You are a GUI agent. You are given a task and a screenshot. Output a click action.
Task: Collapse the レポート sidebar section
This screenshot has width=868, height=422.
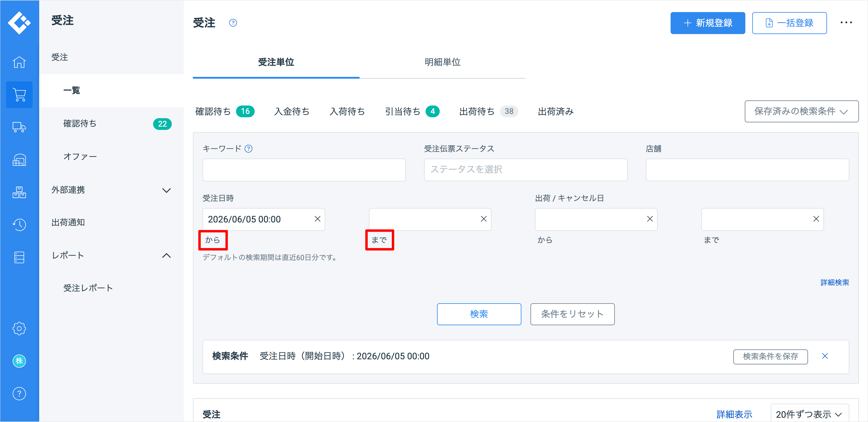pyautogui.click(x=166, y=256)
